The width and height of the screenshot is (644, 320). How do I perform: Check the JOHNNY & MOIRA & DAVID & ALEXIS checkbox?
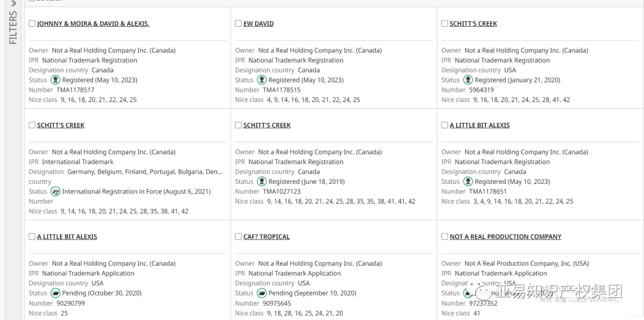(32, 24)
